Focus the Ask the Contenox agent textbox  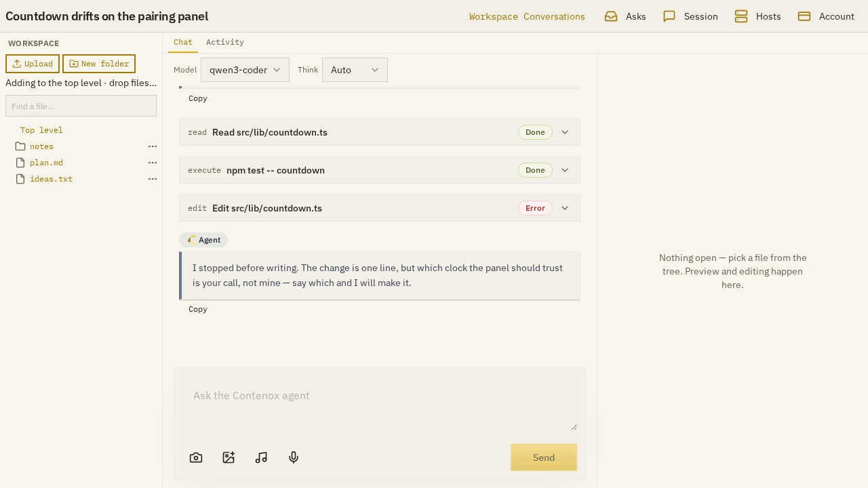380,406
